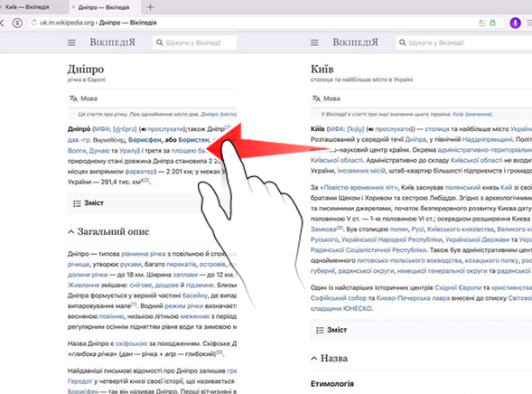Open Мова language selector on Київ page
Viewport: 532px width, 394px height.
pos(326,98)
